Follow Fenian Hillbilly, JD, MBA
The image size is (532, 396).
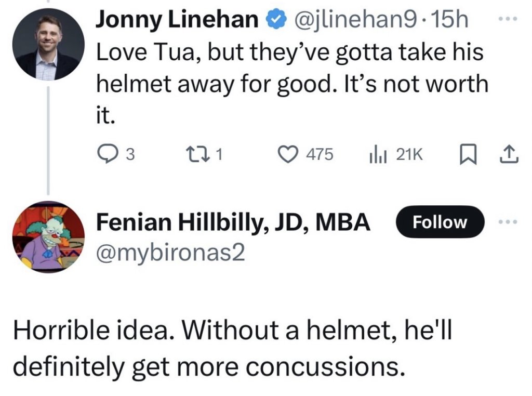[440, 222]
